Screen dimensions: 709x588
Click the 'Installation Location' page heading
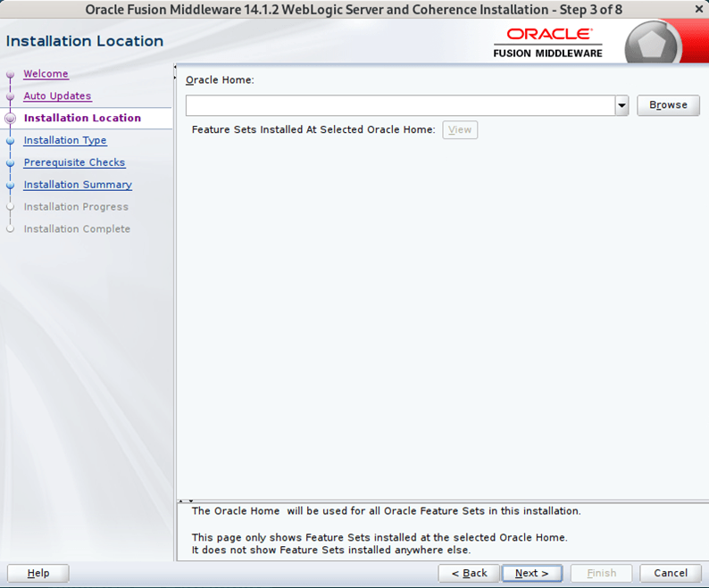[x=85, y=41]
